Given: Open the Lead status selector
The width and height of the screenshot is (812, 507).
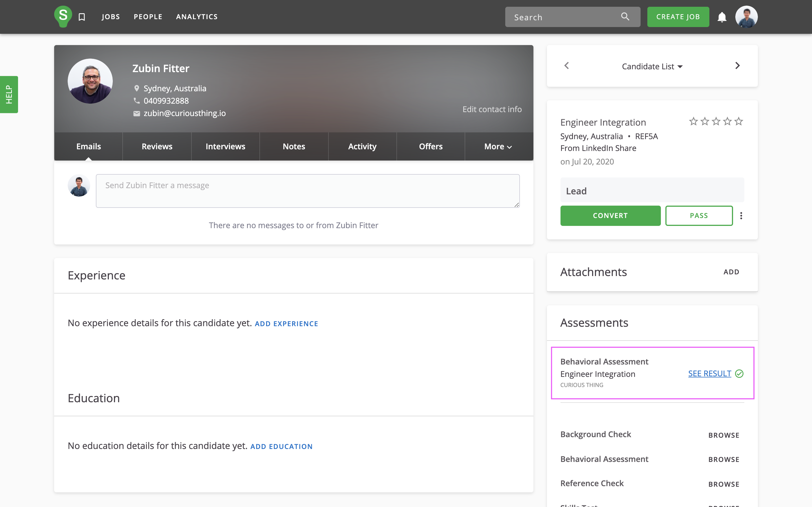Looking at the screenshot, I should pos(652,191).
